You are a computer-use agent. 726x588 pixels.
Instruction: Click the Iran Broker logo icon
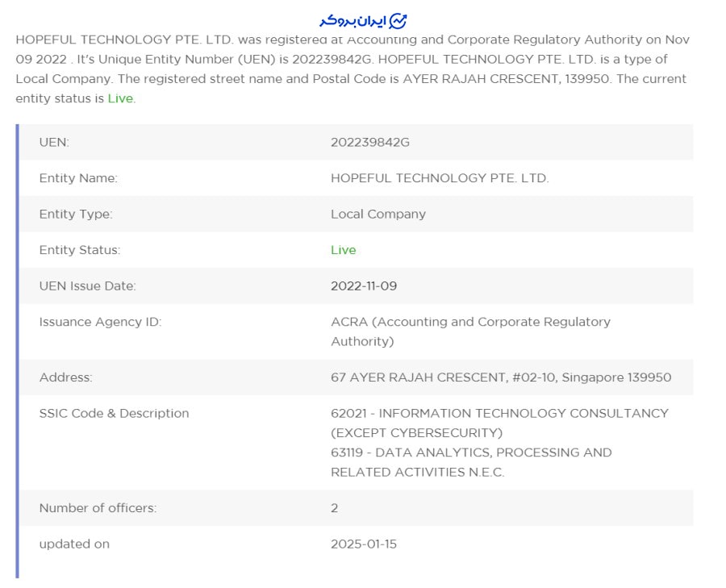(398, 20)
